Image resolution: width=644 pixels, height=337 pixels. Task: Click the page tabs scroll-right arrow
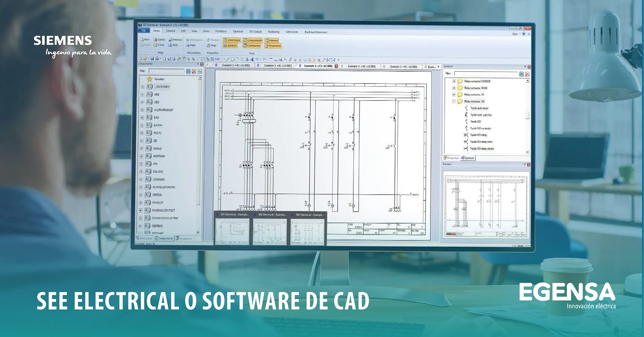tap(438, 67)
